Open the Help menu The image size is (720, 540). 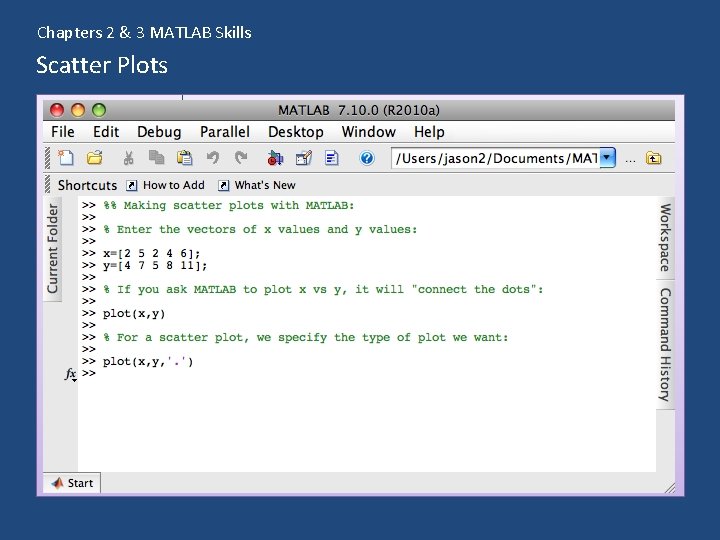429,132
